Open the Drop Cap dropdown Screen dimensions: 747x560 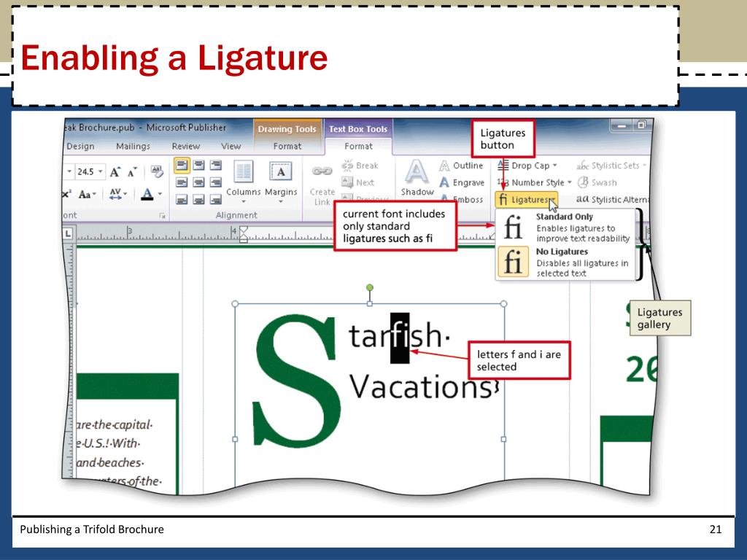pyautogui.click(x=527, y=166)
